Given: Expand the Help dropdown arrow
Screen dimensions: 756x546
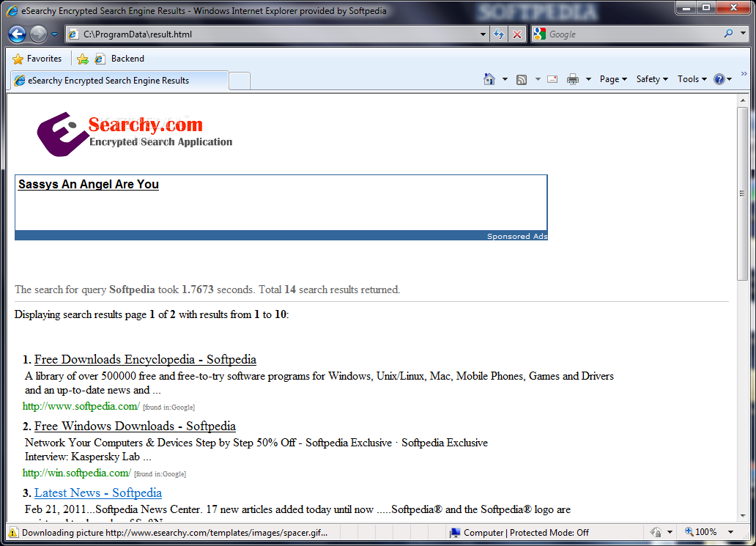Looking at the screenshot, I should click(730, 79).
